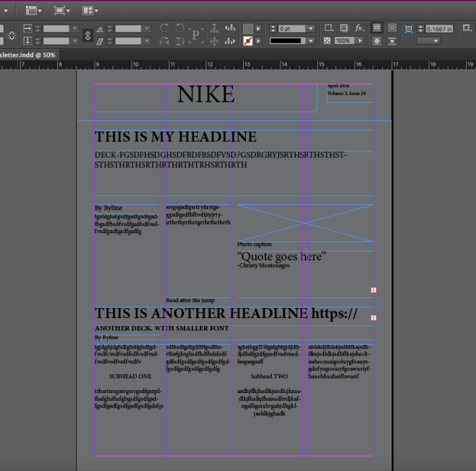Select Wrap Around Bounding Box

pos(392,28)
